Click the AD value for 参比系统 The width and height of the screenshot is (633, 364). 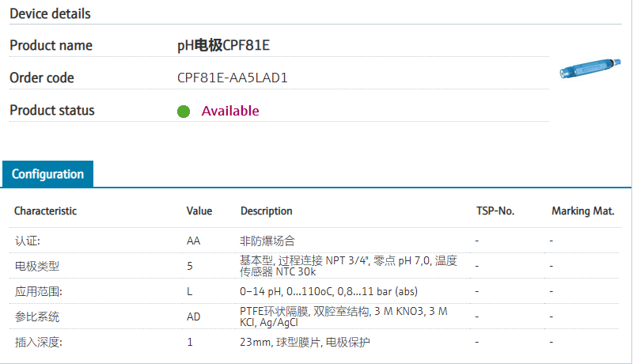(193, 317)
